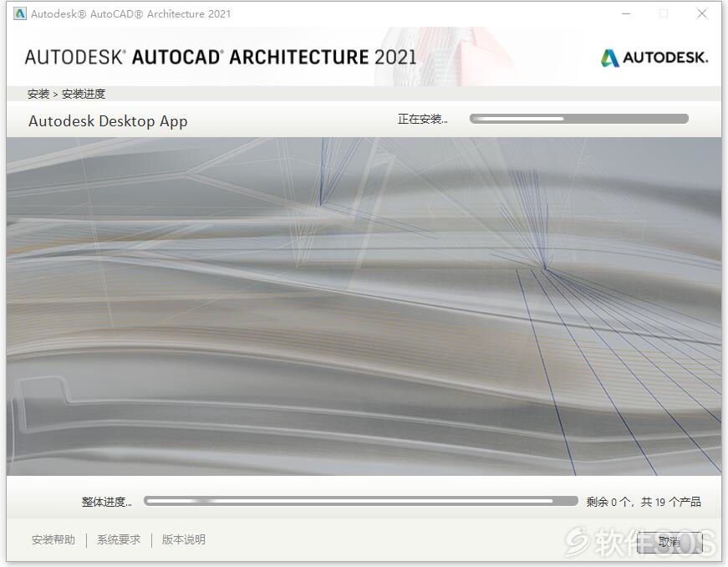Click the AutoCAD app icon in title bar

coord(20,13)
